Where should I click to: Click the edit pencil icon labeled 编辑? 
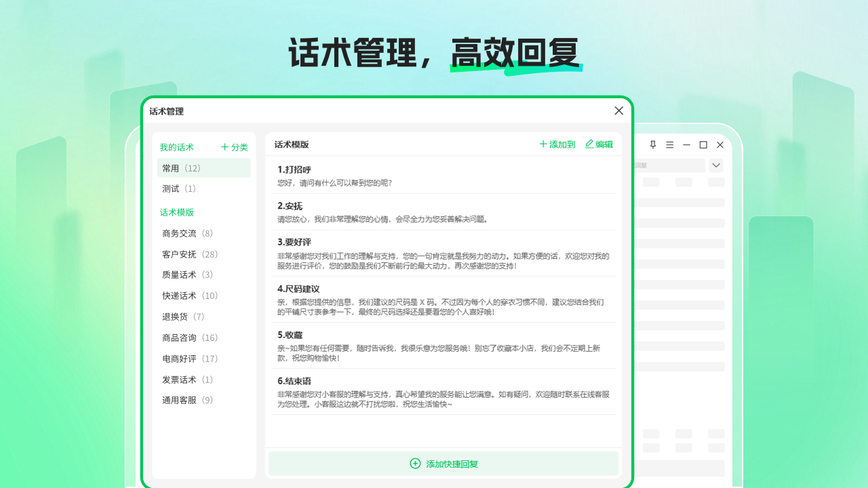[588, 144]
